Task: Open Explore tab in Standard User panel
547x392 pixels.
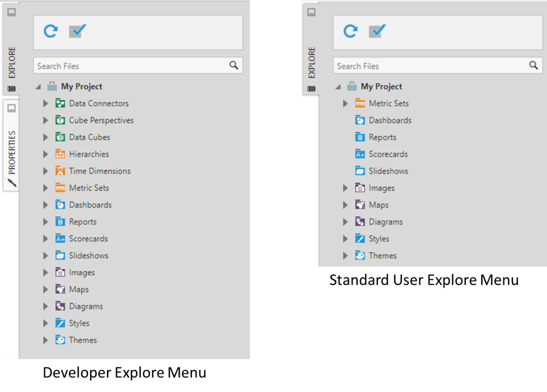Action: [x=311, y=63]
